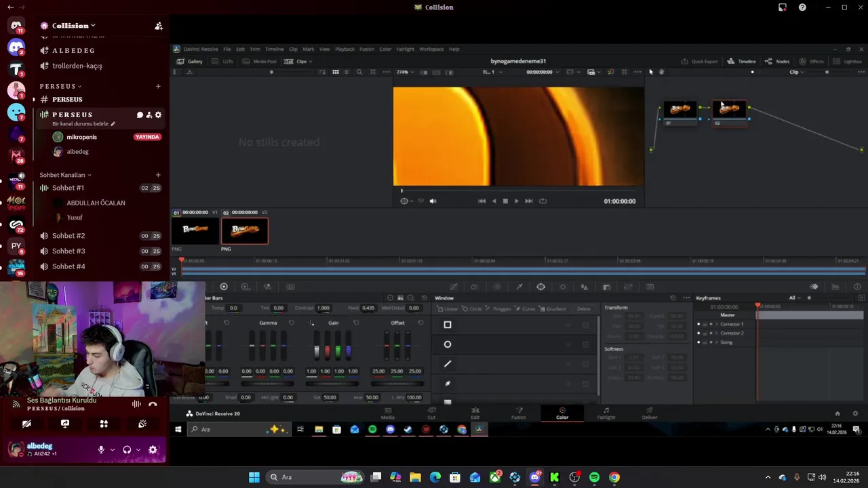Toggle viewer audio mute speaker icon

[x=433, y=201]
